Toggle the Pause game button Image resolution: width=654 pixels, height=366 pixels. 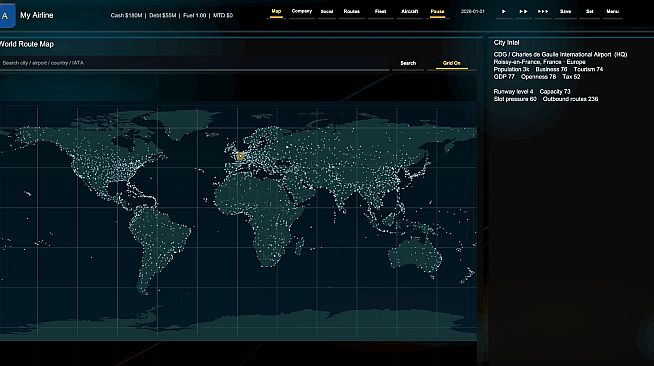437,12
